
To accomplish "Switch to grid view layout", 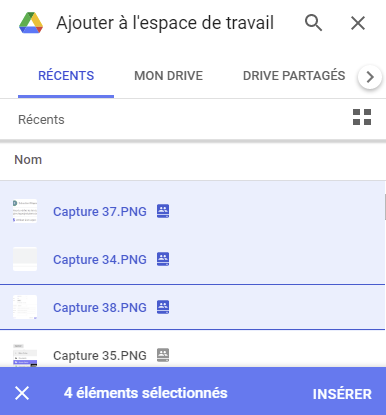I will [362, 117].
